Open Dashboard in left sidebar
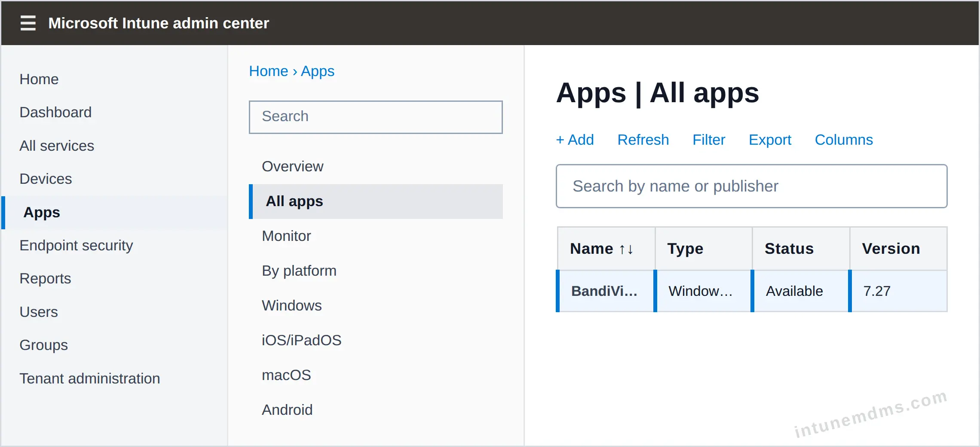Image resolution: width=980 pixels, height=447 pixels. coord(55,112)
